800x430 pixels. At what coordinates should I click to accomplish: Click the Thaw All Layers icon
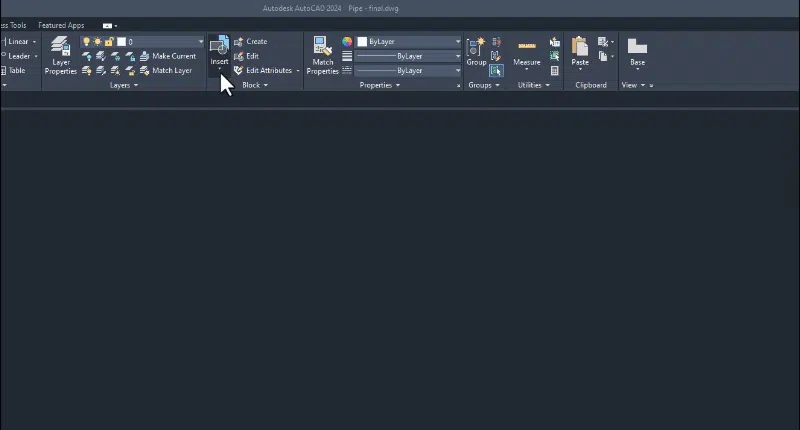tap(116, 70)
